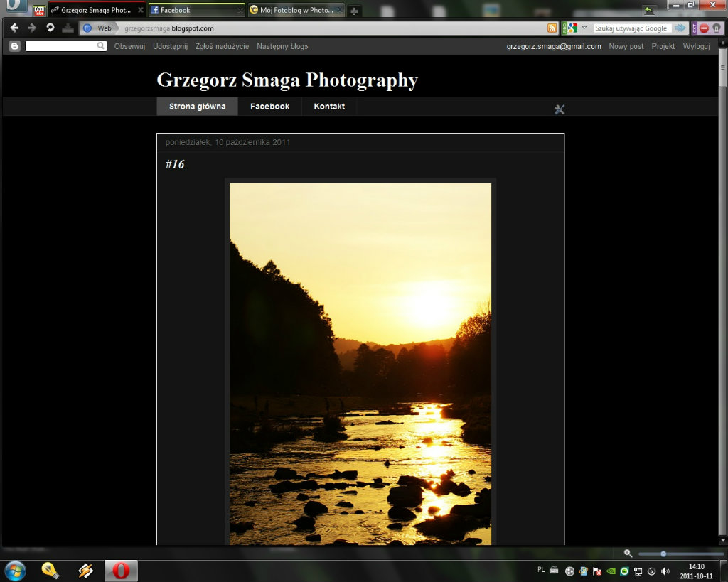This screenshot has width=728, height=582.
Task: Click the lamp extension icon
Action: (x=717, y=28)
